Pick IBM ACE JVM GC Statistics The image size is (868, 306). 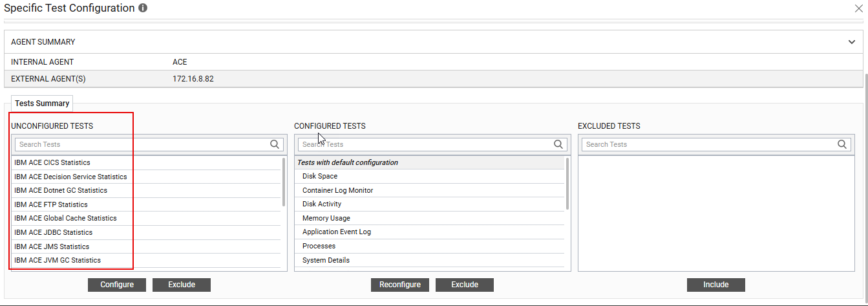(58, 260)
